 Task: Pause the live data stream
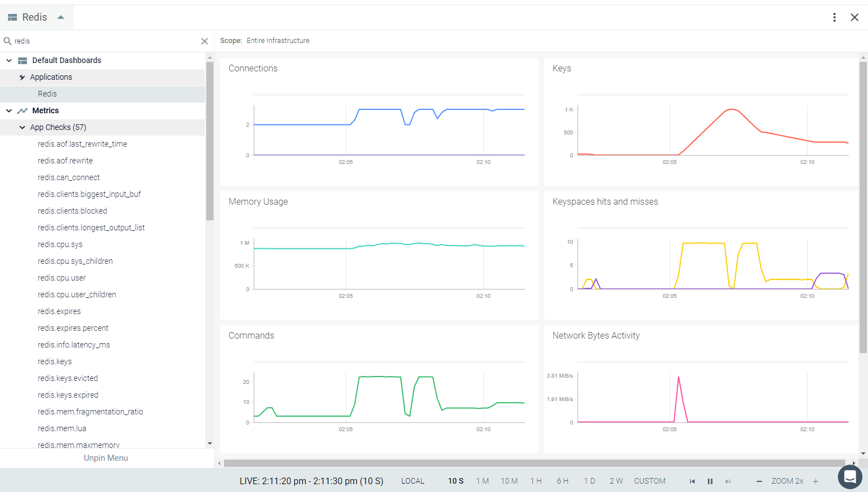tap(710, 481)
